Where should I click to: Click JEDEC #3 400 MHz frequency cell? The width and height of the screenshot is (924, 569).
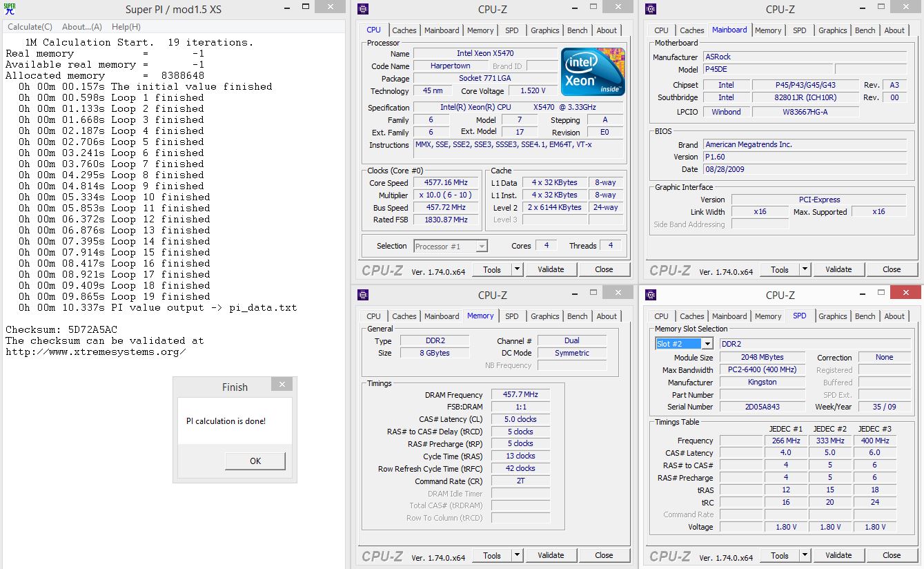point(874,440)
